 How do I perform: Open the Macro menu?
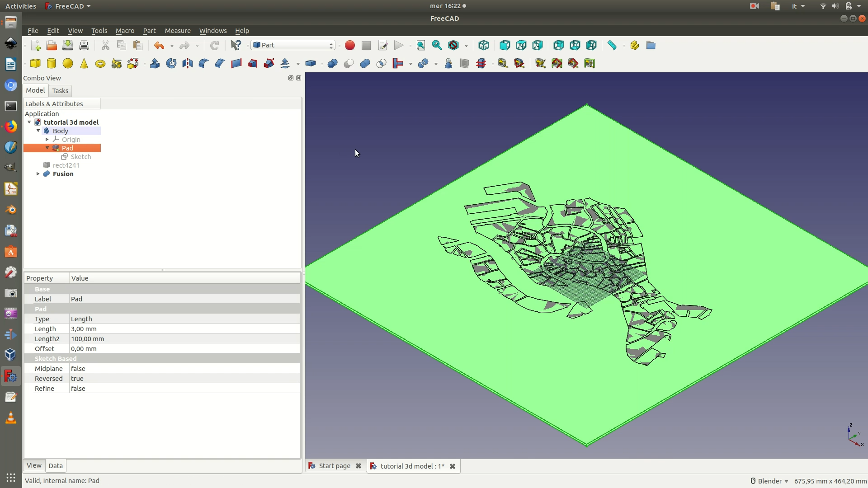125,31
